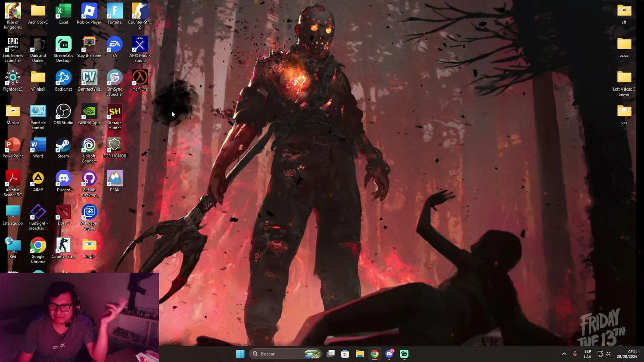Screen dimensions: 644x362
Task: Click the AIMP music player shortcut
Action: [38, 182]
